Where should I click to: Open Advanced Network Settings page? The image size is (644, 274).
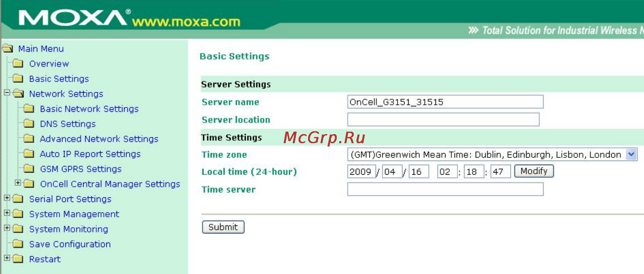99,139
